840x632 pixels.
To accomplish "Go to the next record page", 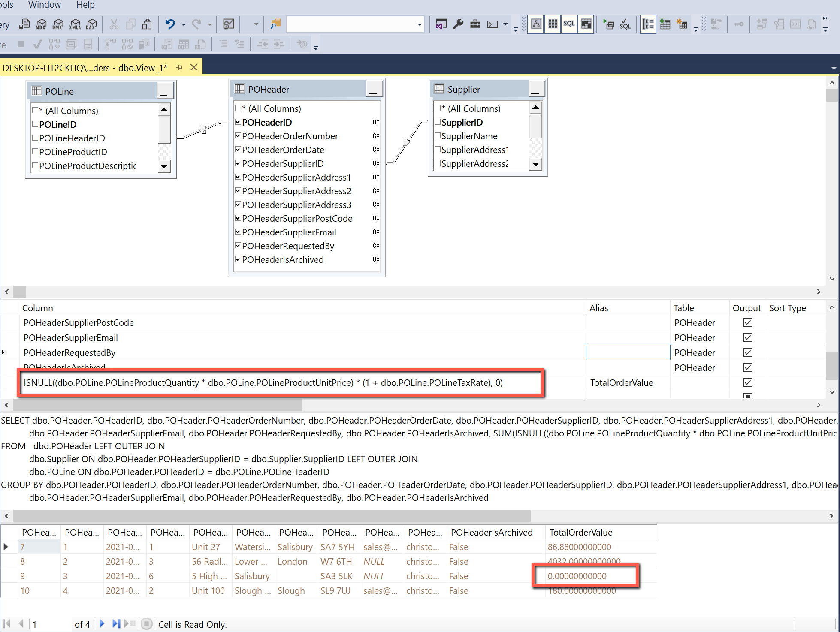I will [x=102, y=624].
